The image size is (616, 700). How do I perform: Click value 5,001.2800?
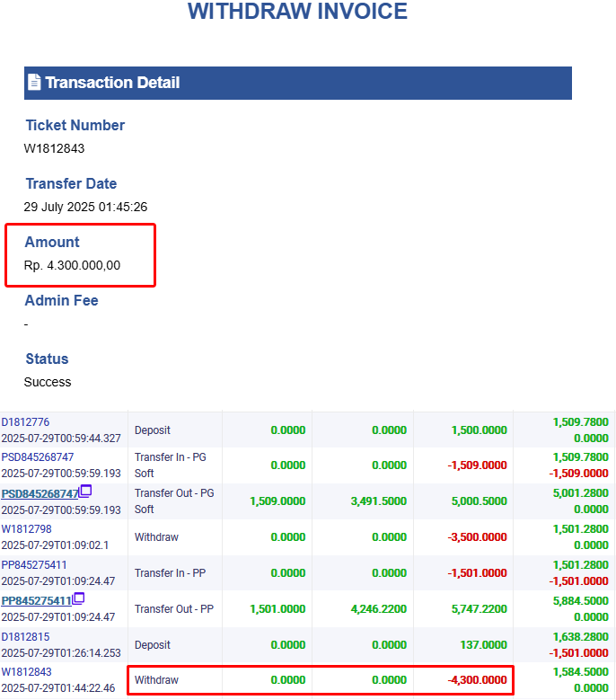point(581,493)
